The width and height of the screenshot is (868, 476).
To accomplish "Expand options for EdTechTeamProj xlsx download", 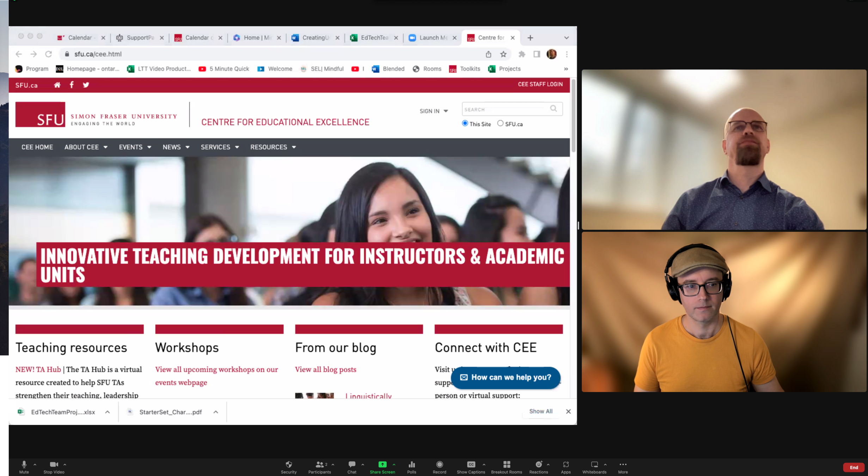I will coord(108,412).
